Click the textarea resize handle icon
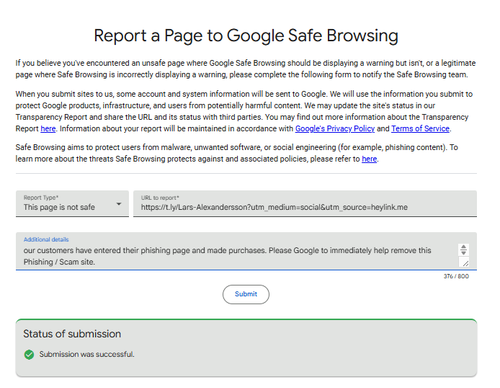The height and width of the screenshot is (388, 500). [x=465, y=263]
